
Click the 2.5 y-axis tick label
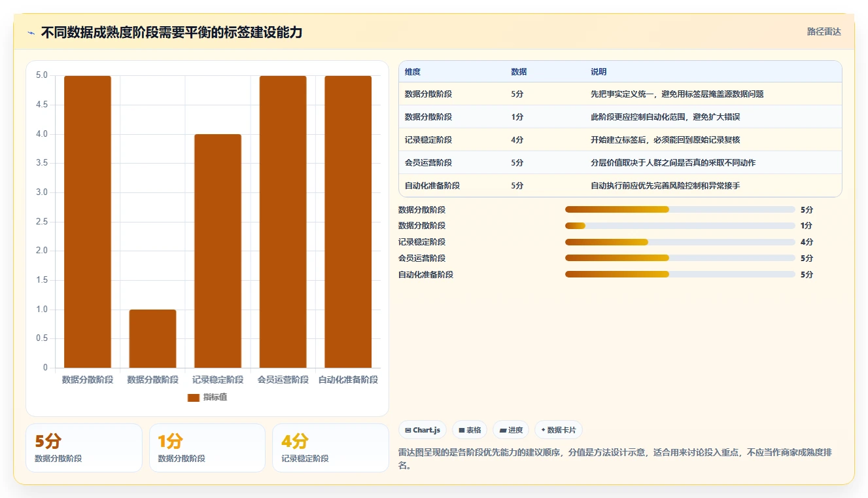coord(41,222)
